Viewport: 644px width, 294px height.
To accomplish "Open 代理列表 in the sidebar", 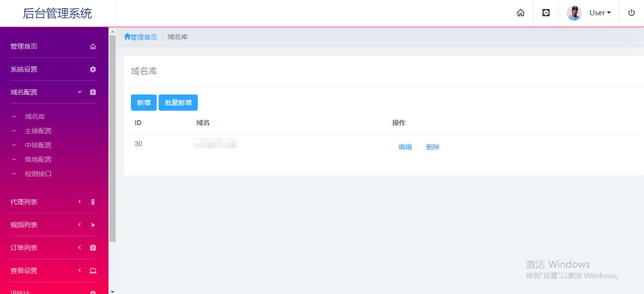I will [24, 202].
